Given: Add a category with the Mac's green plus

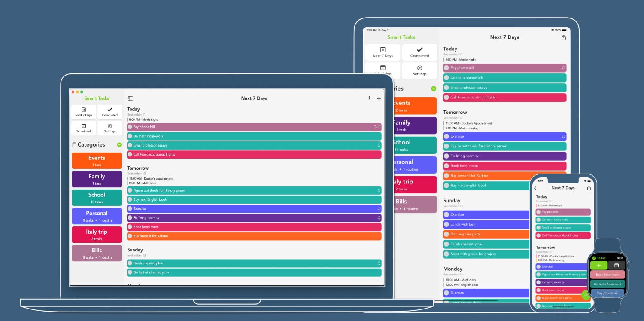Looking at the screenshot, I should pyautogui.click(x=119, y=145).
